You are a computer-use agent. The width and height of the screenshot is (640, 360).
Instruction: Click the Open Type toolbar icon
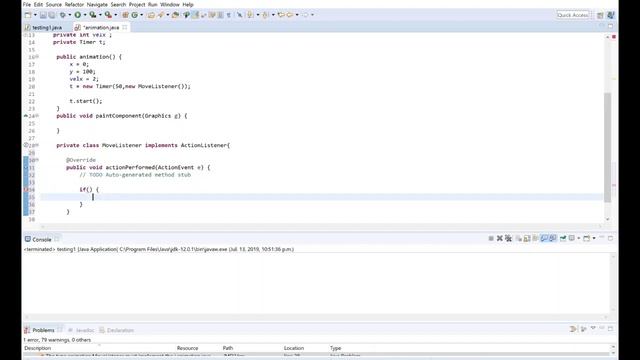[x=151, y=15]
